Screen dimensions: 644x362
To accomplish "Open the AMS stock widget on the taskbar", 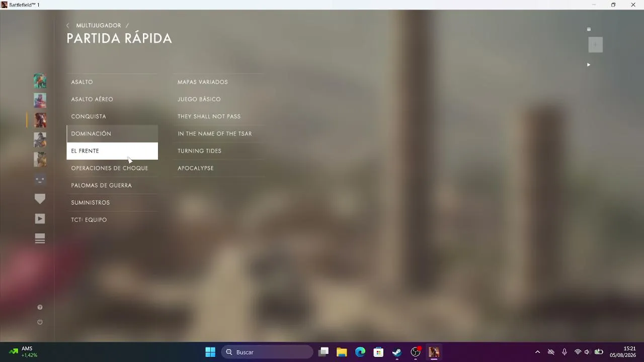I will [x=24, y=352].
